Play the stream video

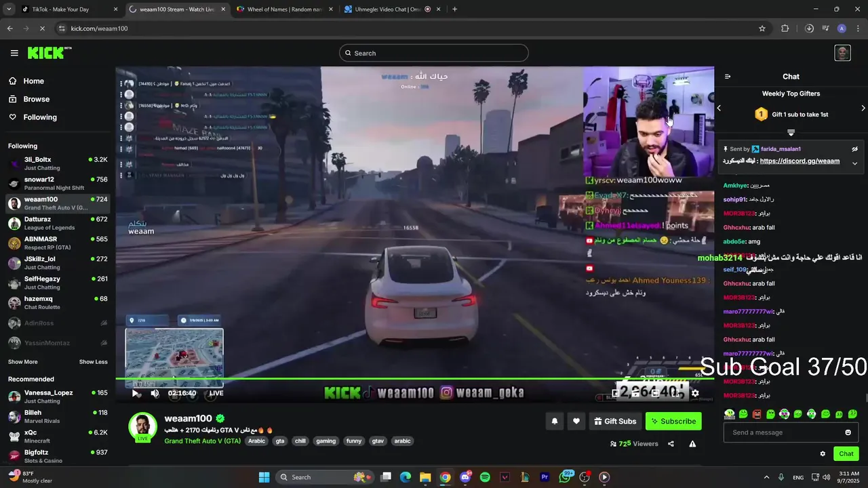(136, 393)
